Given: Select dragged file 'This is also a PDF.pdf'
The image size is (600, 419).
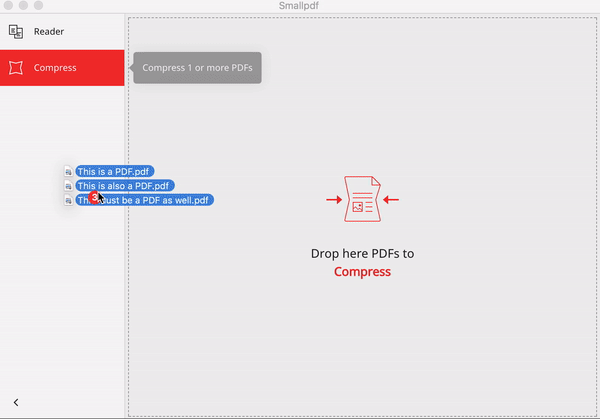Looking at the screenshot, I should tap(125, 186).
